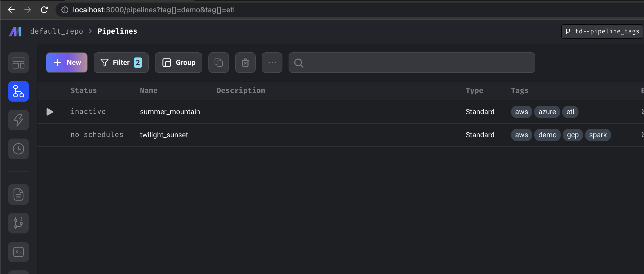Viewport: 644px width, 274px height.
Task: Open the dashboard overview sidebar icon
Action: [x=19, y=63]
